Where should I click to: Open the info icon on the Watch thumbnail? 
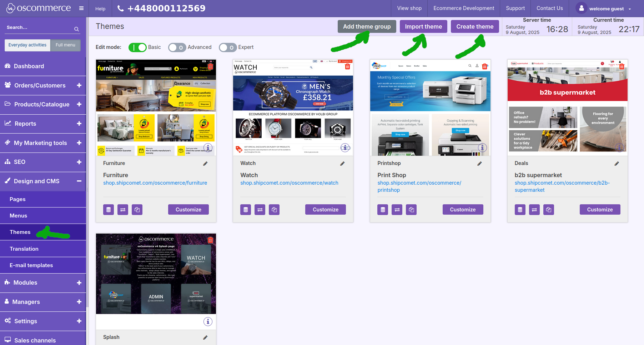coord(345,147)
